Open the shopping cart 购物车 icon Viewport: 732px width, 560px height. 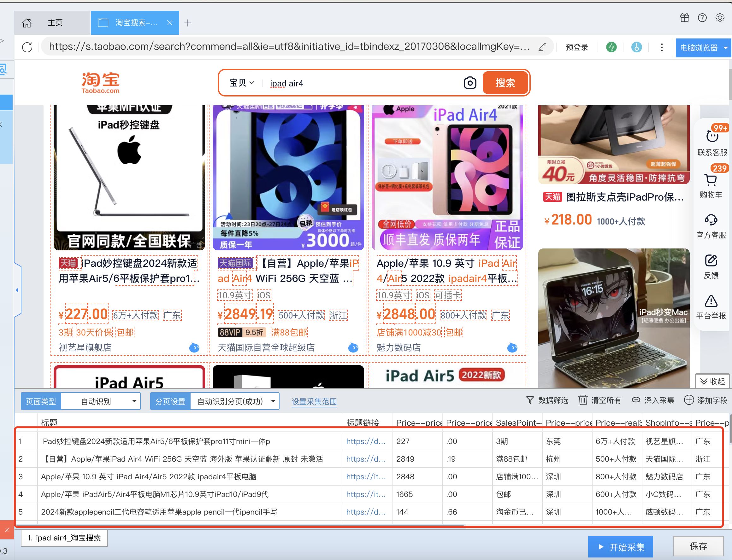pyautogui.click(x=711, y=180)
